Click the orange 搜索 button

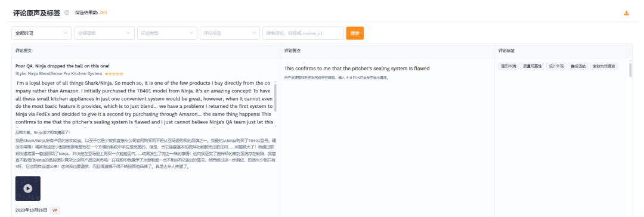[355, 33]
